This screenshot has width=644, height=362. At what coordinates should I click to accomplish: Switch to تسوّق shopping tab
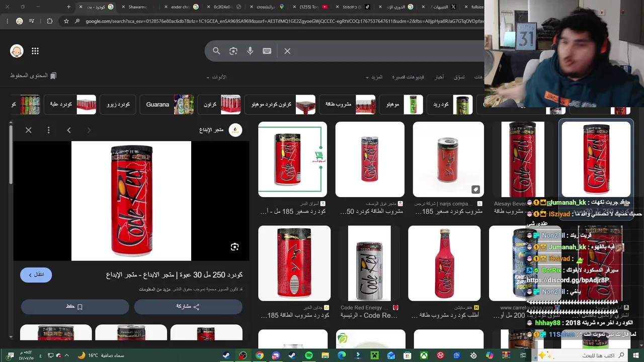coord(459,77)
